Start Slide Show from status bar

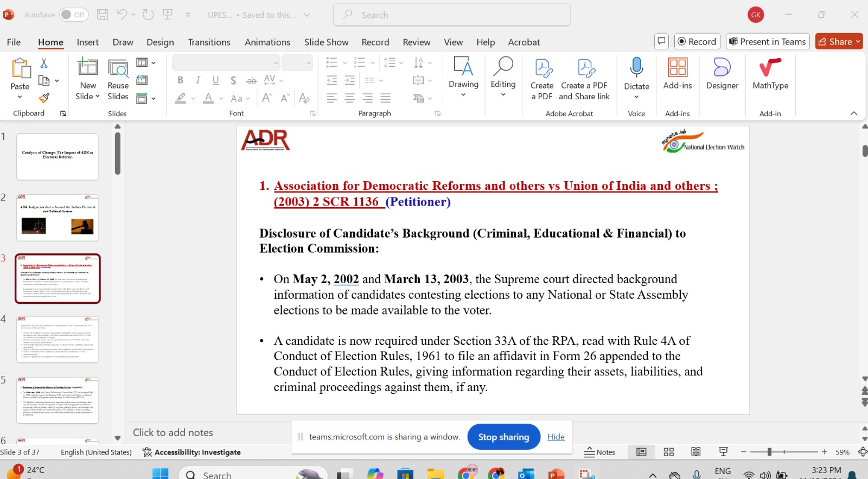coord(723,452)
